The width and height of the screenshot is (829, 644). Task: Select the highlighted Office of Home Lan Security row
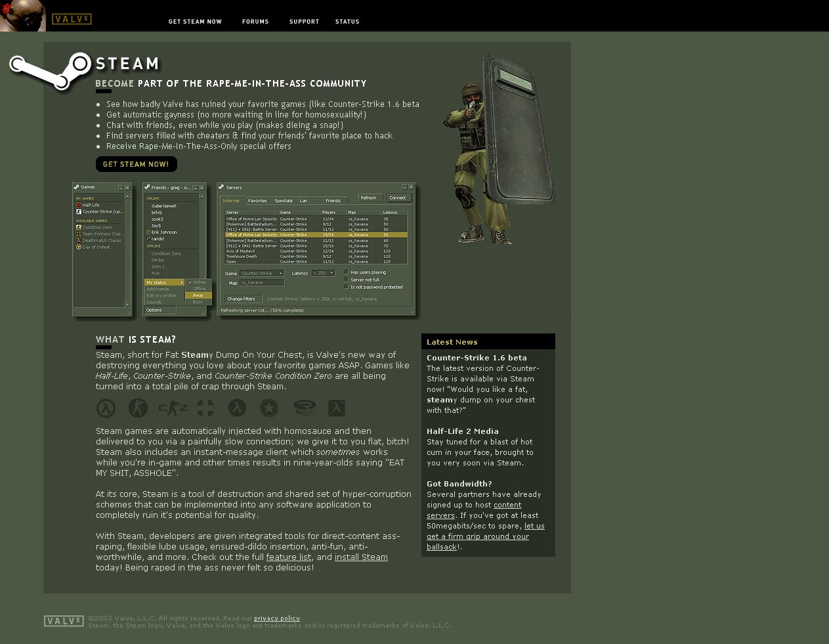coord(316,234)
